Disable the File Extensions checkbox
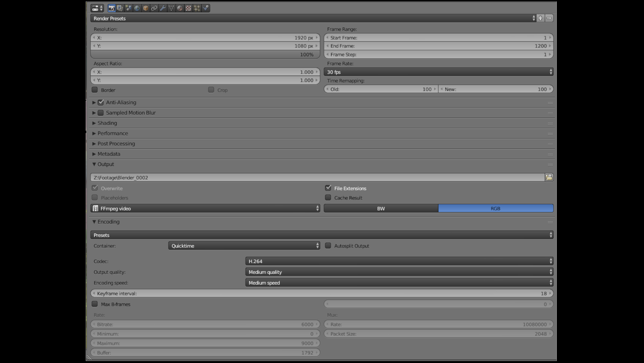This screenshot has width=644, height=363. 328,188
